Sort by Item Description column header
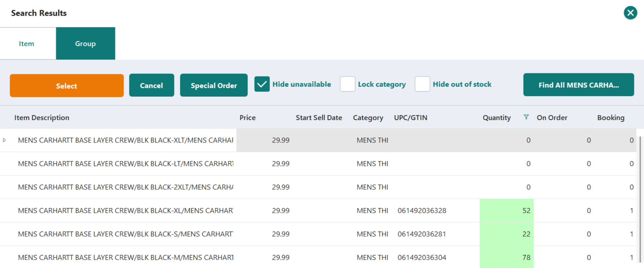The height and width of the screenshot is (268, 644). tap(42, 118)
